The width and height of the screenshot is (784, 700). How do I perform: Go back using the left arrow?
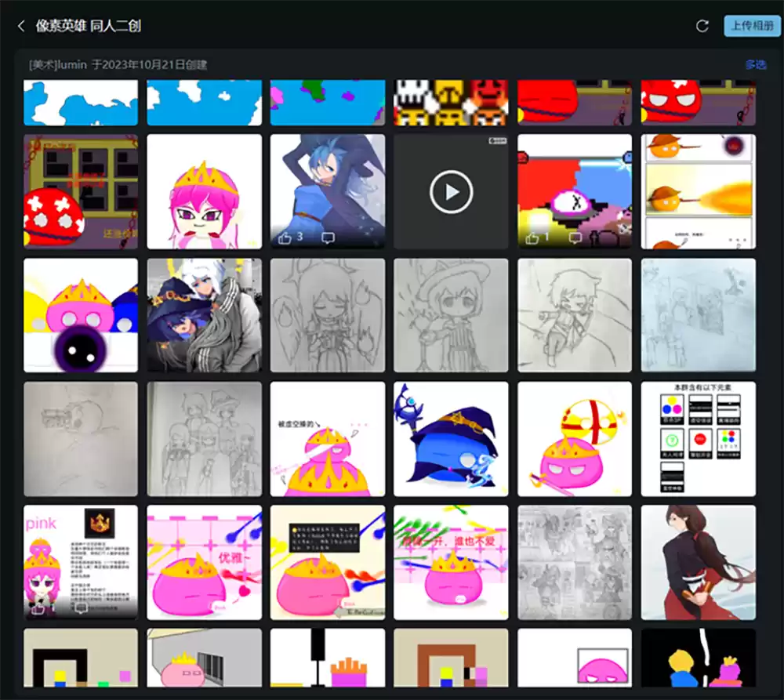21,26
